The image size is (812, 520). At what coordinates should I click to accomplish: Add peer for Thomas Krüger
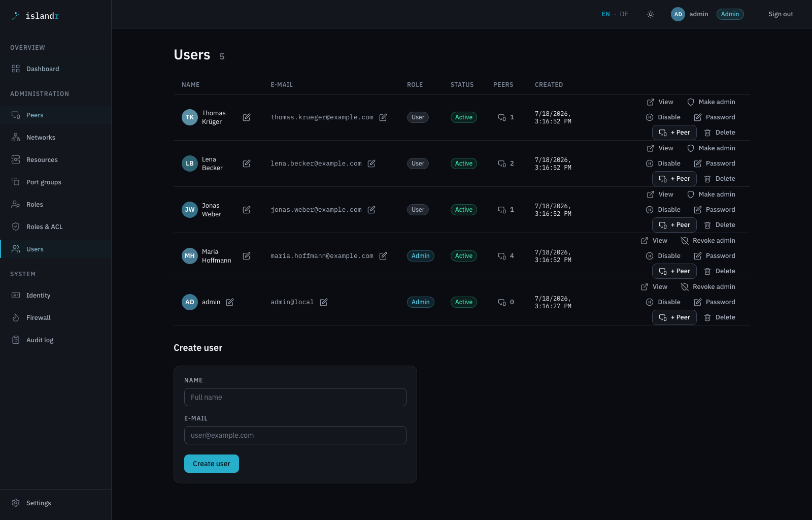click(674, 133)
